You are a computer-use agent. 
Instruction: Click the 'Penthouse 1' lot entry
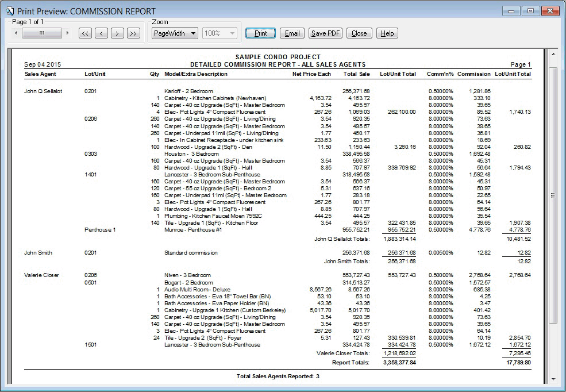click(100, 229)
